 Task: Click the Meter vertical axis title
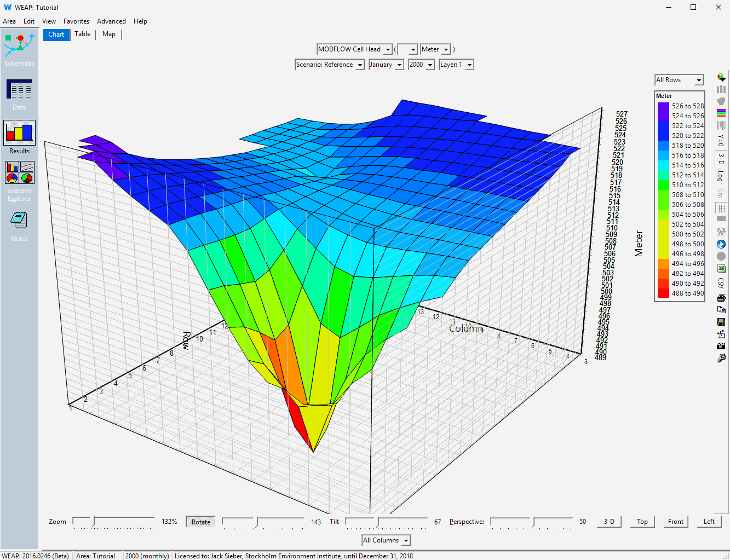(639, 244)
